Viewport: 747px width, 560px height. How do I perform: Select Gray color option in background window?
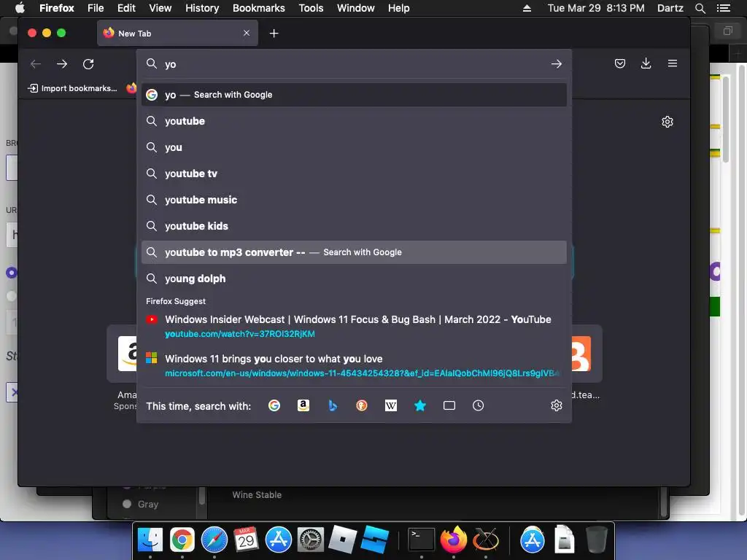(141, 504)
